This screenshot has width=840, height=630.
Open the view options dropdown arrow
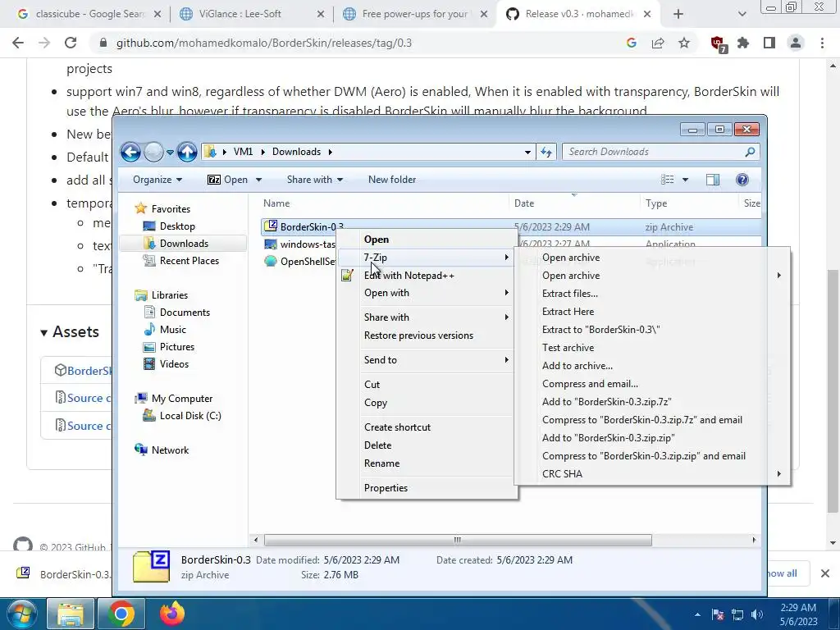685,180
